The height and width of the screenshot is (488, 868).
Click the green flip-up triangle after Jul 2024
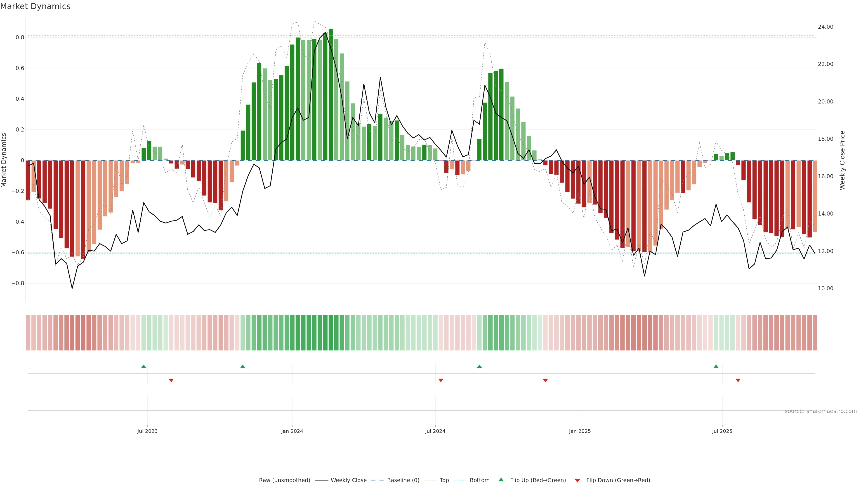(479, 366)
